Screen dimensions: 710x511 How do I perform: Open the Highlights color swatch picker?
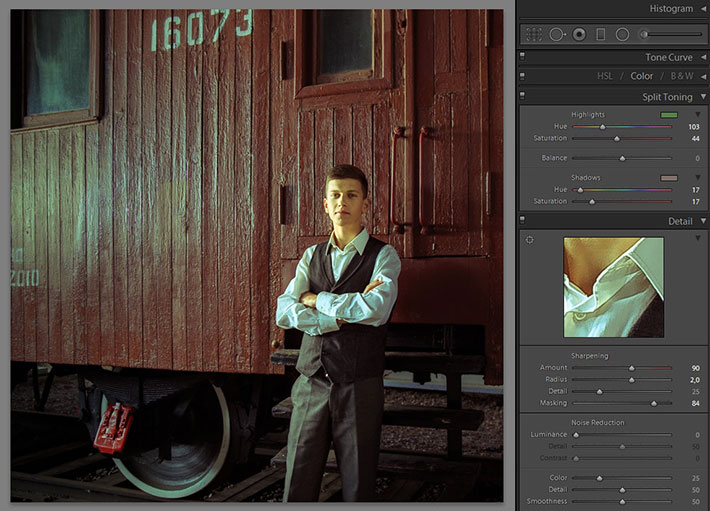[x=668, y=115]
